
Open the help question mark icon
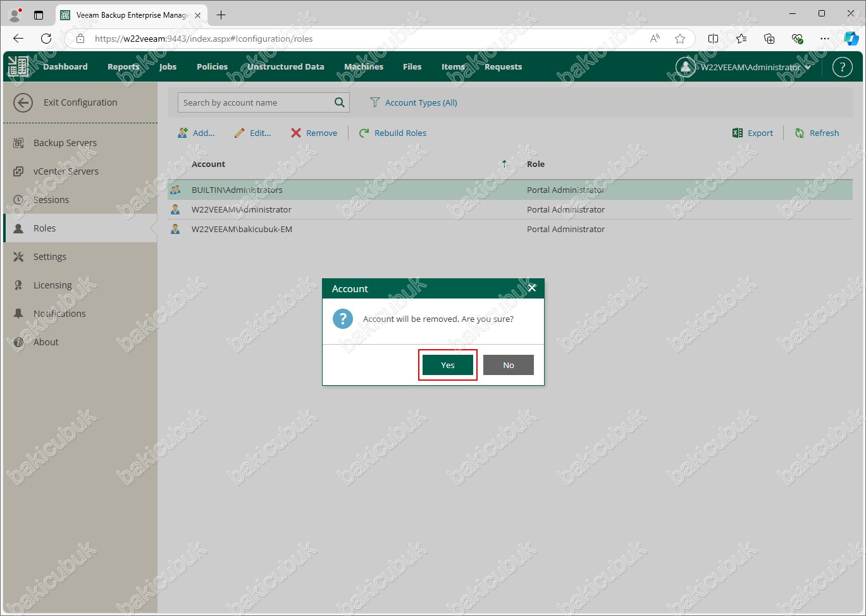[x=843, y=67]
